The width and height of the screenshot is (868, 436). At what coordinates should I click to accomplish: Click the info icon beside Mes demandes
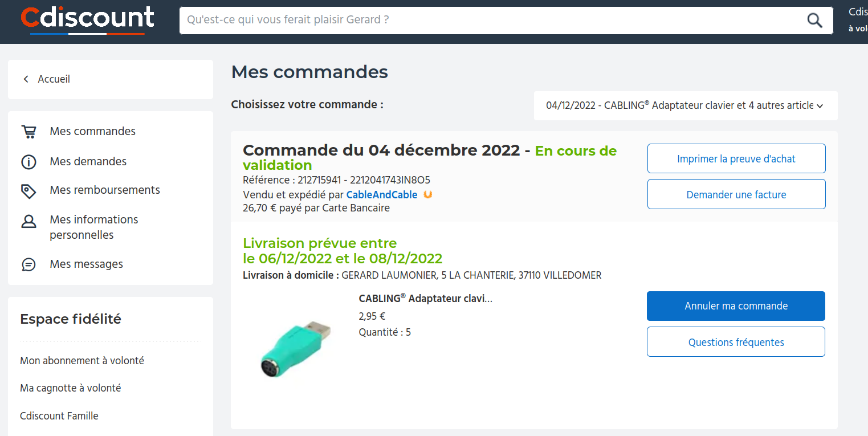point(28,162)
